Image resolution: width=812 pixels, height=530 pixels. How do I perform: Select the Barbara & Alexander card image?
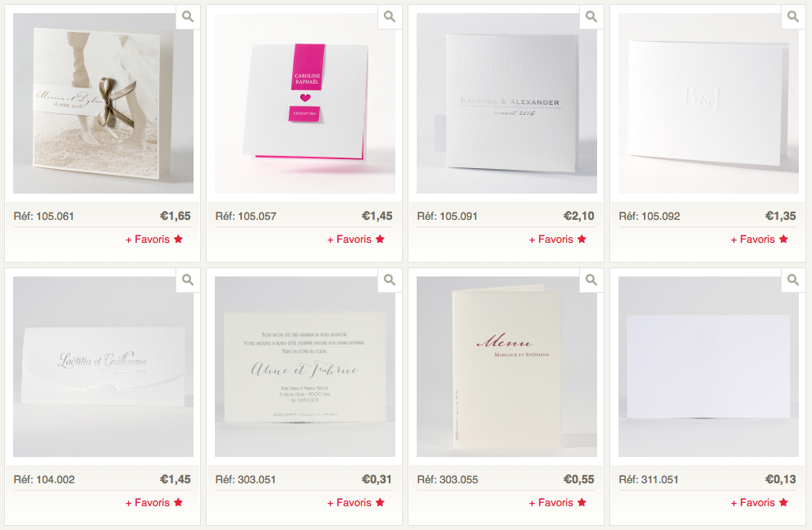506,103
